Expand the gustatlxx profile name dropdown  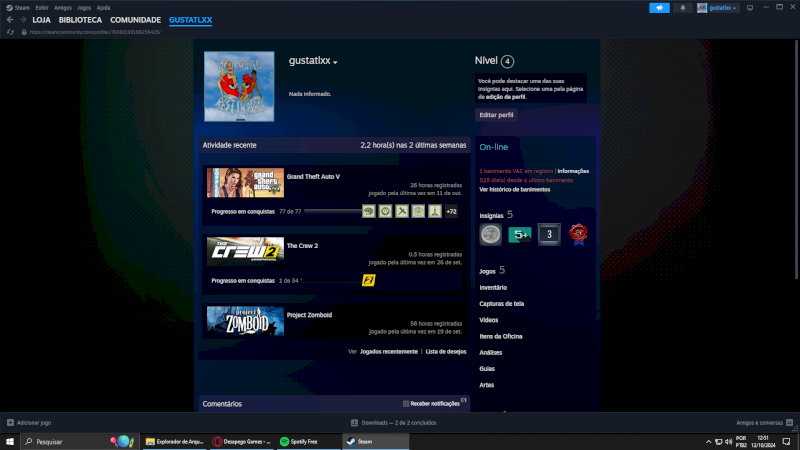pos(335,62)
